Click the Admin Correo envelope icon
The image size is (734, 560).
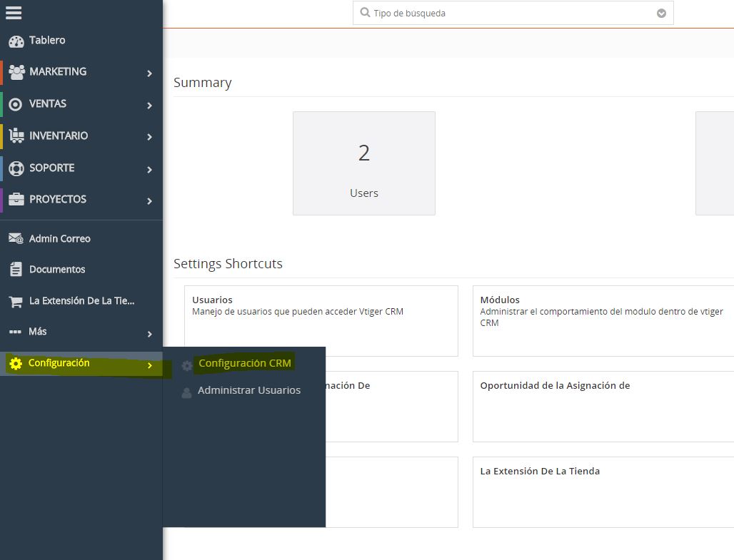[16, 238]
